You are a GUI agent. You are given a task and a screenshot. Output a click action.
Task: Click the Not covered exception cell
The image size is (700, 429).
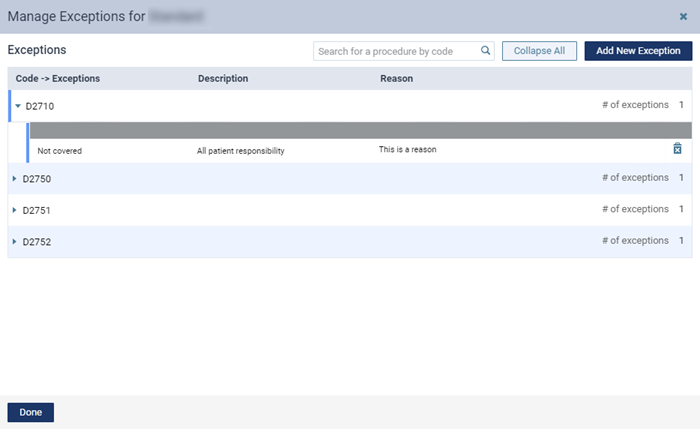click(x=59, y=151)
